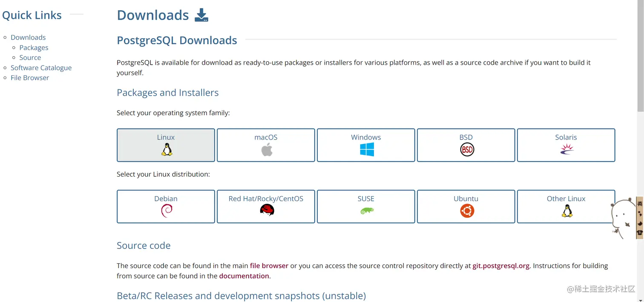Click the Other Linux penguin icon

(x=567, y=211)
